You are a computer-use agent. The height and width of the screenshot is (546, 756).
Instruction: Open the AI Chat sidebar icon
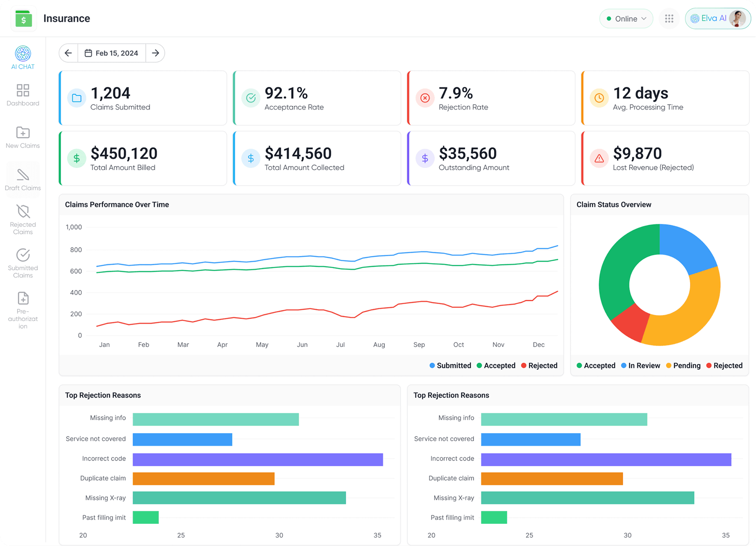click(x=23, y=57)
